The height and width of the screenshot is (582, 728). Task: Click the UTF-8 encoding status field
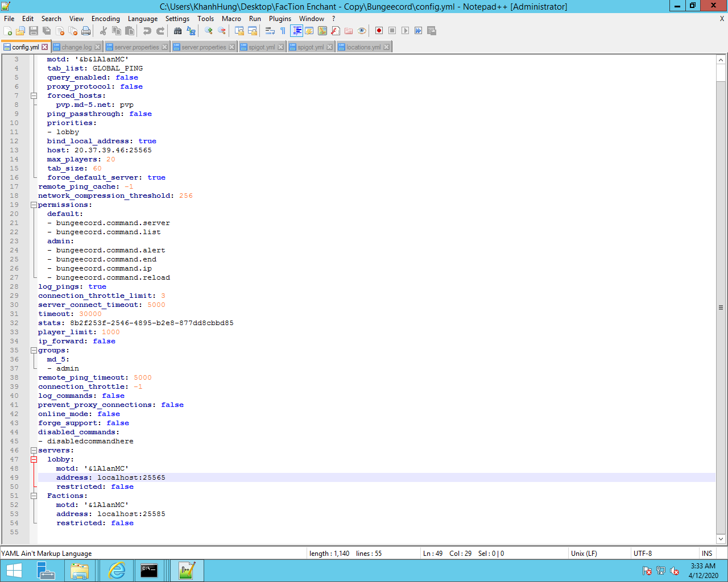click(643, 553)
